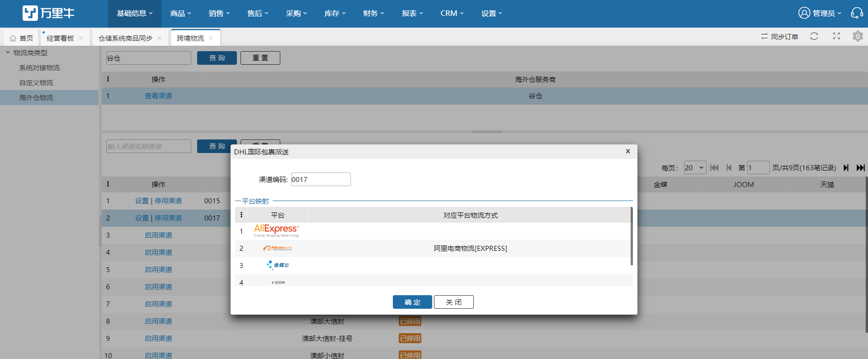
Task: Click 启用渠道 for 澳邮大信封-挂号 row
Action: tap(158, 338)
